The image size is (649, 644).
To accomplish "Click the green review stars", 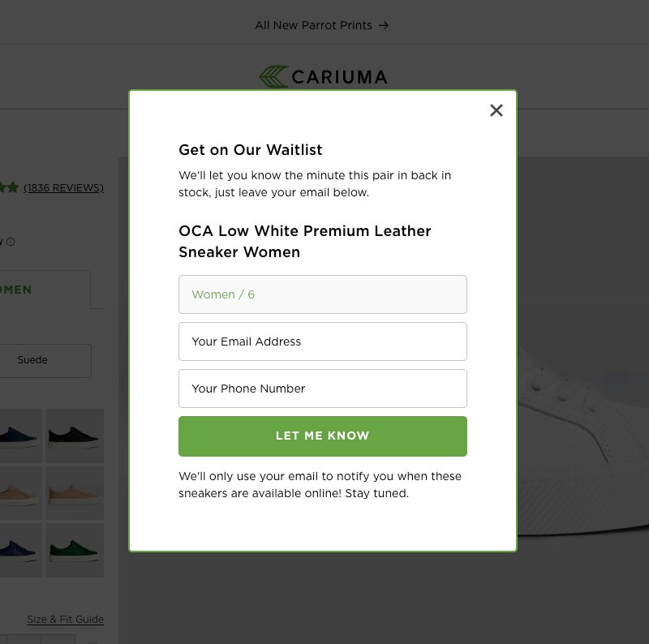I will tap(9, 187).
